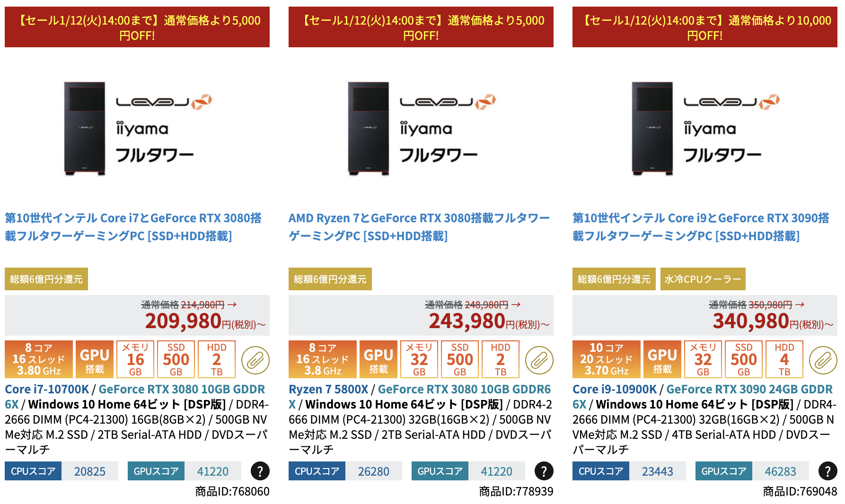Viewport: 845px width, 504px height.
Task: Click paperclip icon for Core i7-10700K product
Action: click(x=255, y=360)
